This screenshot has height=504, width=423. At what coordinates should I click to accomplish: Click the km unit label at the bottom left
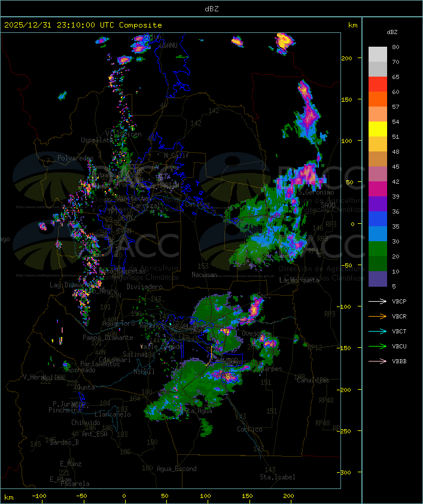(9, 497)
